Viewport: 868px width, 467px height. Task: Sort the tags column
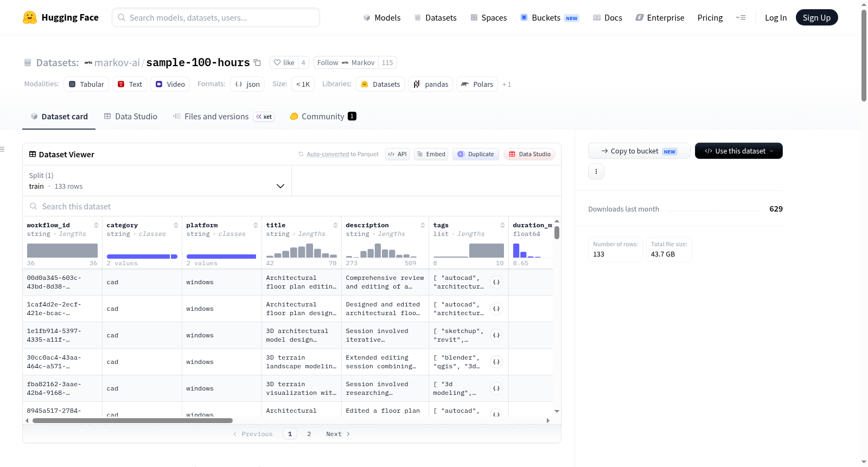pyautogui.click(x=502, y=225)
